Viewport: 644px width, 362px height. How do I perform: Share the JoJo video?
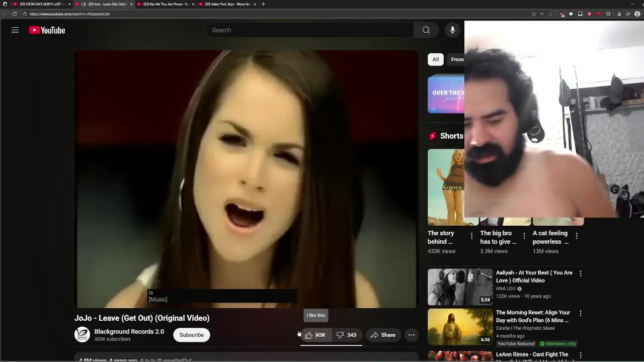383,335
